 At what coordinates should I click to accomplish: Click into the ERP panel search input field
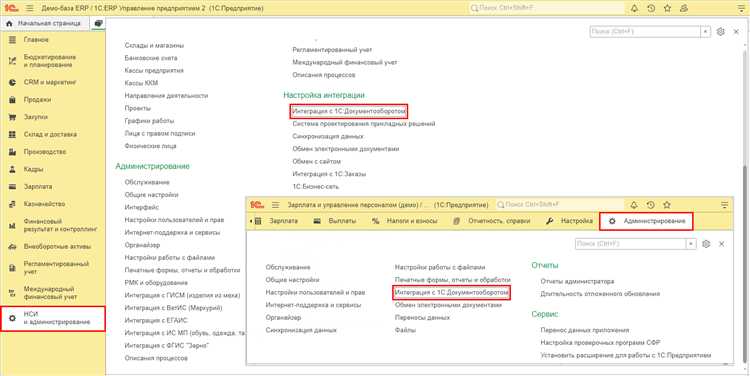(x=645, y=32)
